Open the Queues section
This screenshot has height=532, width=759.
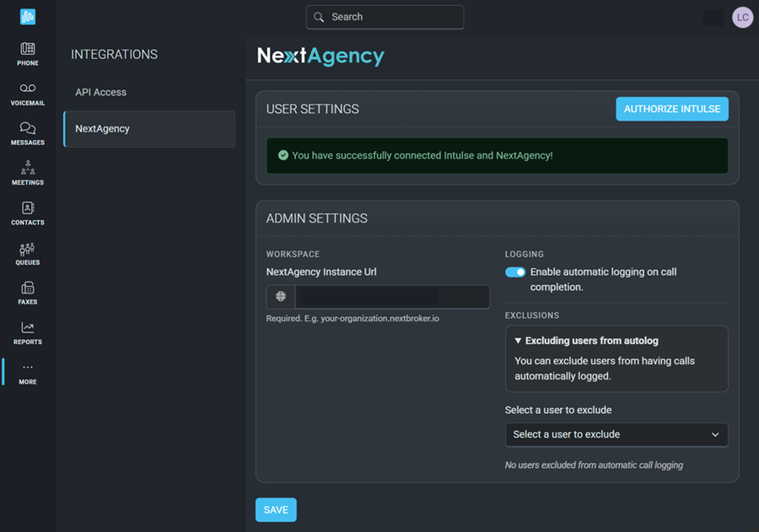[28, 253]
